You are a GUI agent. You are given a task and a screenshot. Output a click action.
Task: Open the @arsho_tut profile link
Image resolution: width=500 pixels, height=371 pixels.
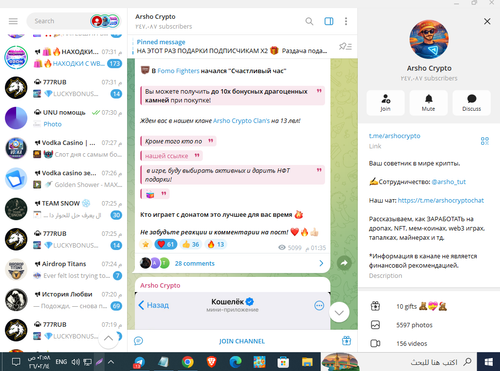tap(449, 182)
